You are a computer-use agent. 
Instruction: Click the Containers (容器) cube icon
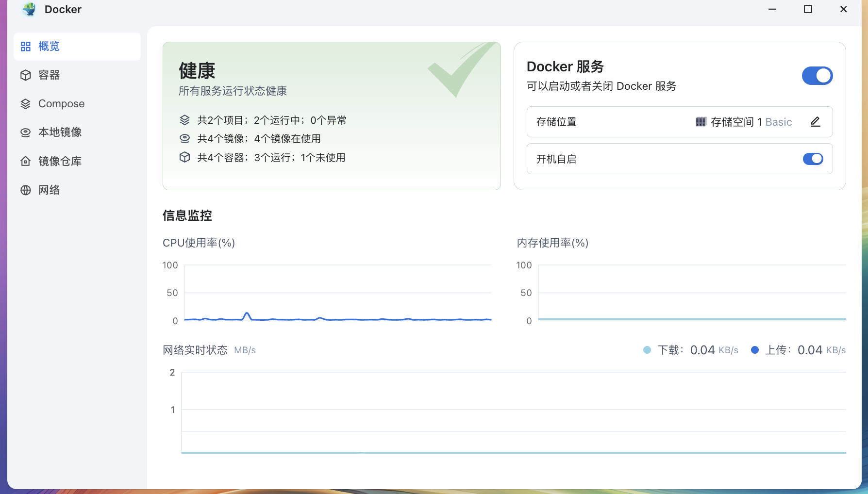[26, 75]
